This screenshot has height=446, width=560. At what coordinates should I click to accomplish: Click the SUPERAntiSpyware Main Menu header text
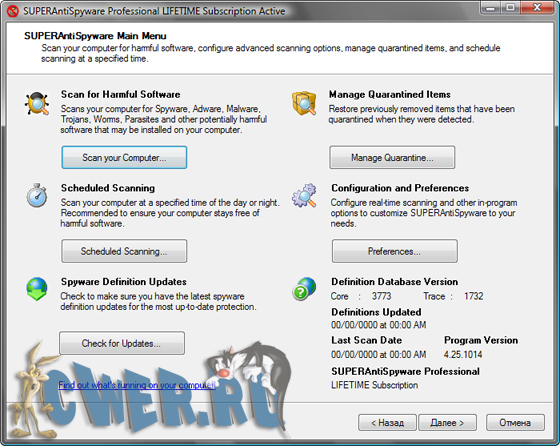pos(95,36)
